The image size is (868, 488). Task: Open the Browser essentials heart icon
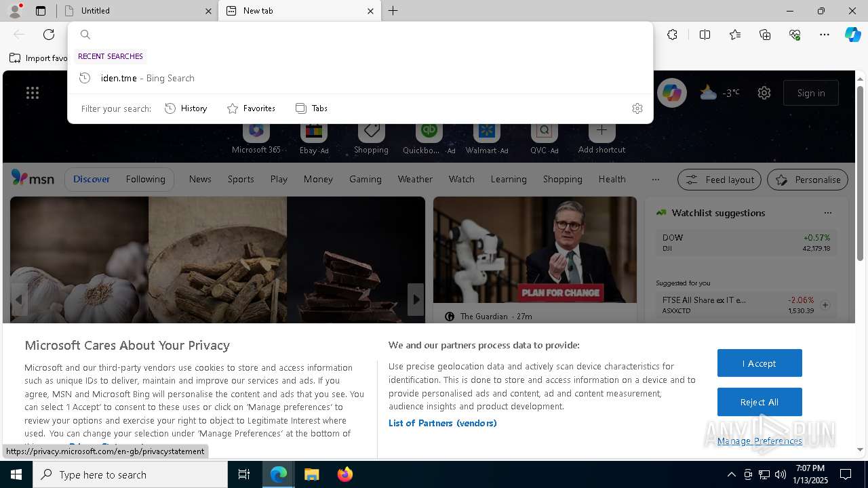tap(795, 35)
